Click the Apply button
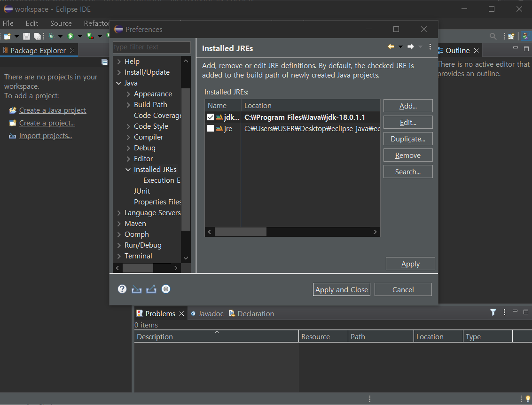Screen dimensions: 532x405 coord(410,264)
